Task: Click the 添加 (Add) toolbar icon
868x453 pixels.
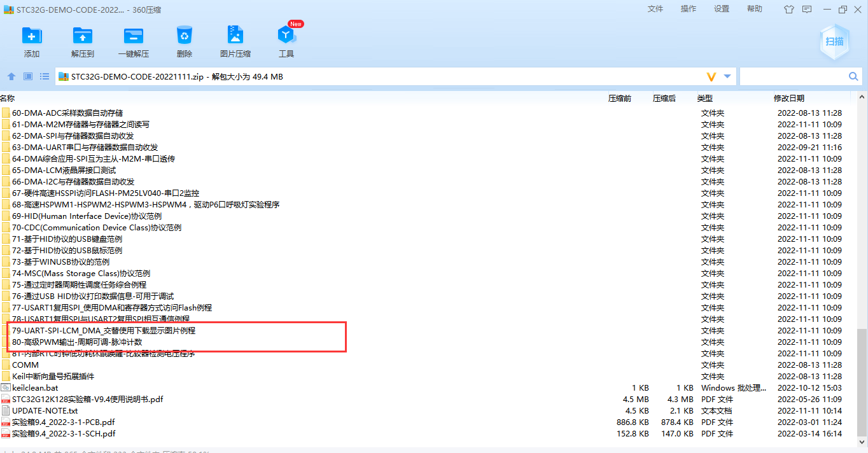Action: [x=32, y=35]
